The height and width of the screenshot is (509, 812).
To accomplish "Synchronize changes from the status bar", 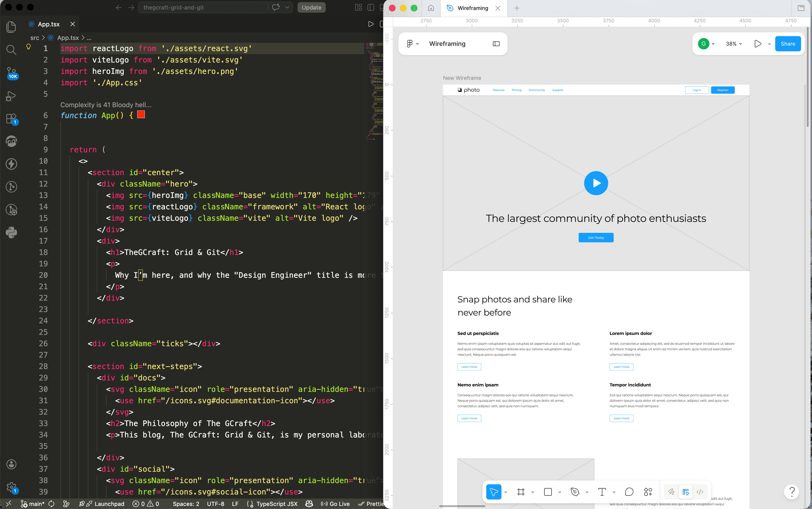I will [52, 504].
